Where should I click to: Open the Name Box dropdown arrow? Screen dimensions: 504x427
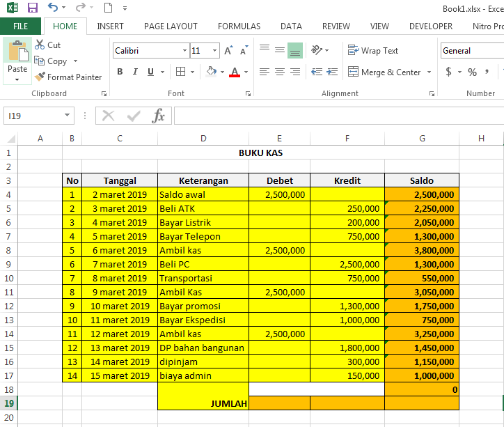[68, 115]
